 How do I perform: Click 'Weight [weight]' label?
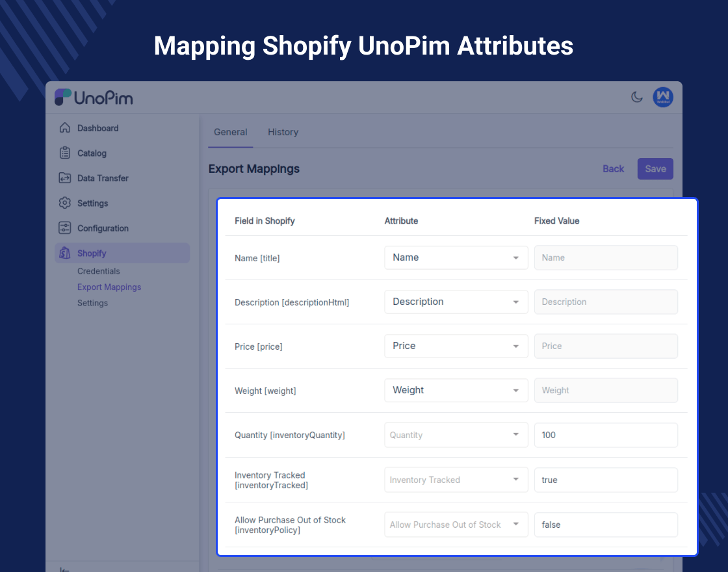[x=265, y=391]
